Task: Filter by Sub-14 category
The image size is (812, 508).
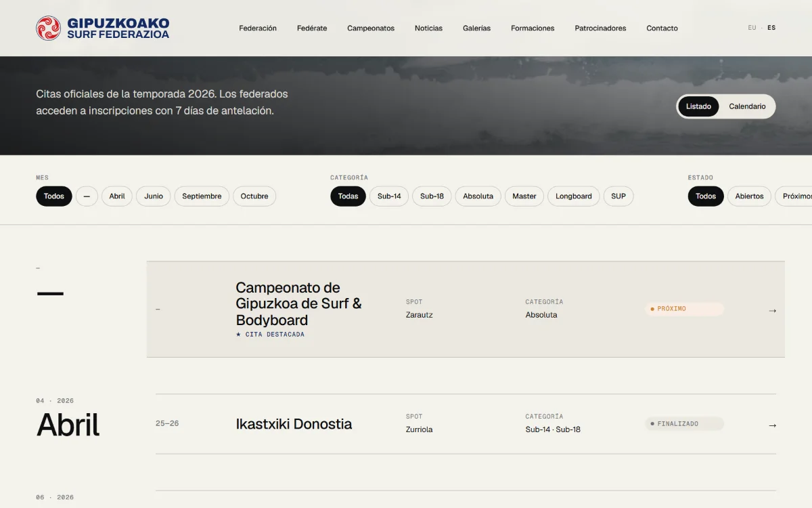Action: (x=389, y=196)
